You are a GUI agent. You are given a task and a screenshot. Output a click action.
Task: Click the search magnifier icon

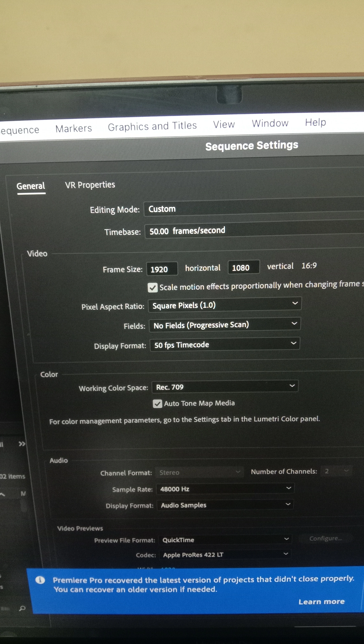(22, 608)
